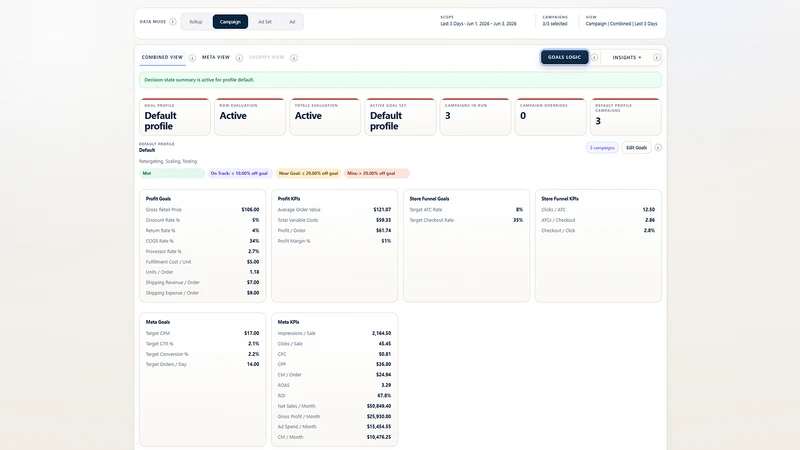This screenshot has width=800, height=450.
Task: Click the Target ATC Rate row
Action: point(466,210)
